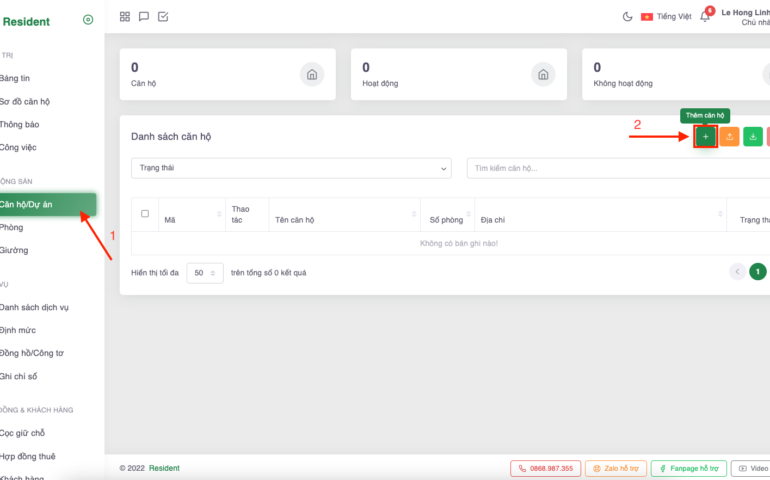Click the Zalo hỗ trợ button
770x480 pixels.
[615, 468]
